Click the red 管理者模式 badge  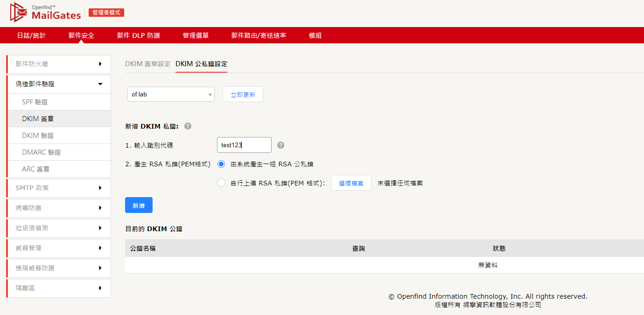[x=106, y=13]
